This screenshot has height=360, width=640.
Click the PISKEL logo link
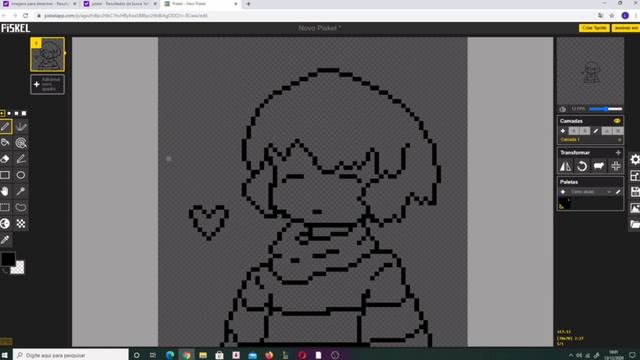16,28
